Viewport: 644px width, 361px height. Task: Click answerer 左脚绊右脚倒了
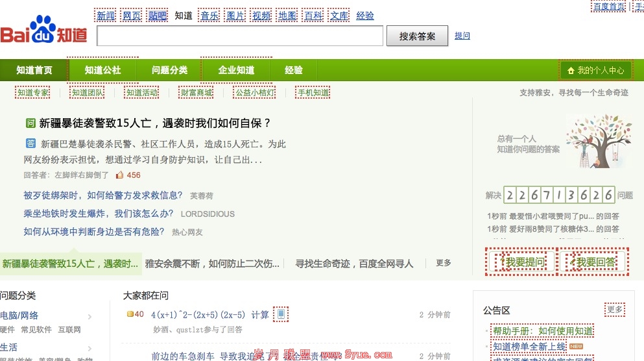82,175
